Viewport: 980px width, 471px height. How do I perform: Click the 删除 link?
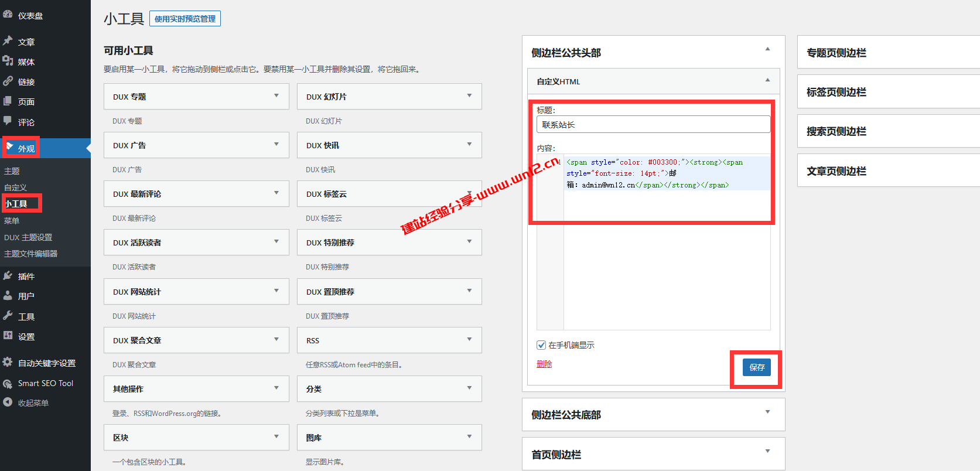[544, 364]
